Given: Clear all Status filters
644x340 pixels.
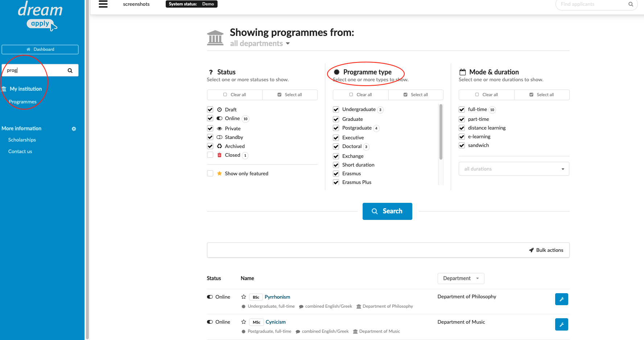Looking at the screenshot, I should point(235,95).
